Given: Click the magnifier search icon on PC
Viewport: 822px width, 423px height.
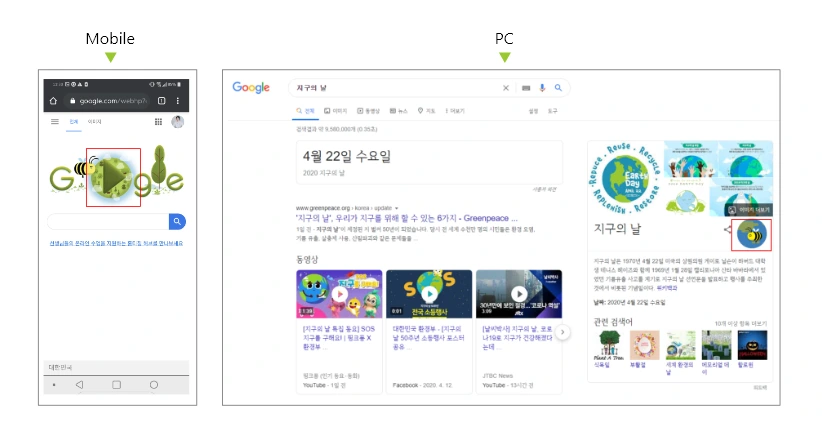Looking at the screenshot, I should 558,88.
